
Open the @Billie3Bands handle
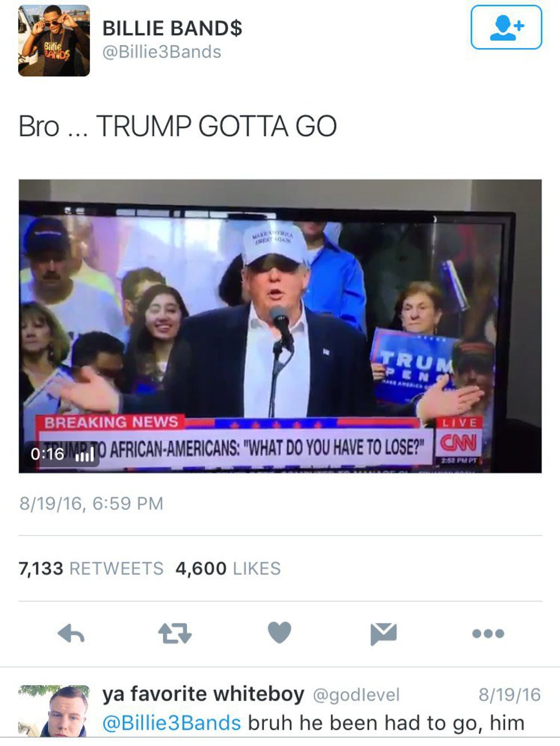[x=162, y=52]
